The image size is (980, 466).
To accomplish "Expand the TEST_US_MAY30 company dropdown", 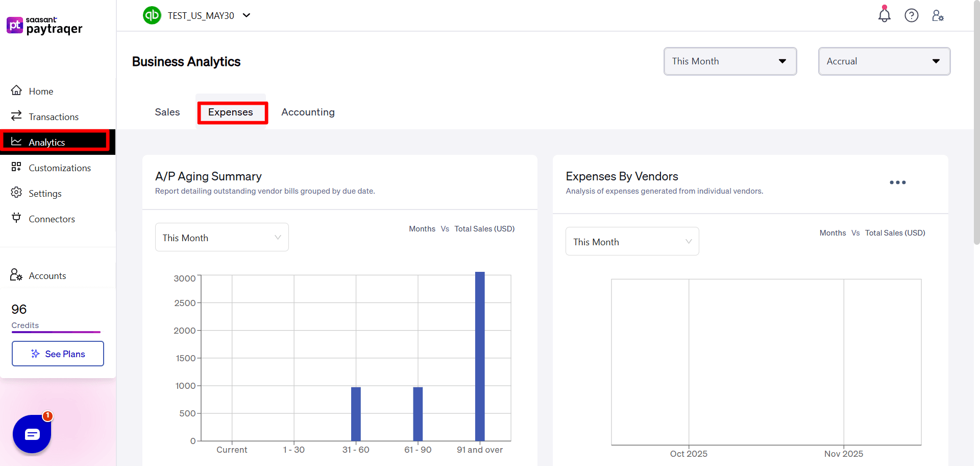I will 247,15.
